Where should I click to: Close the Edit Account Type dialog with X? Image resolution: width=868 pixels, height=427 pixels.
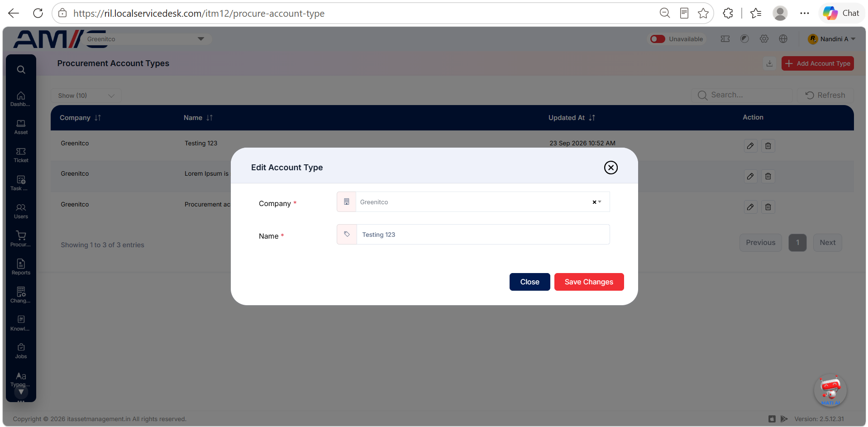pyautogui.click(x=611, y=168)
